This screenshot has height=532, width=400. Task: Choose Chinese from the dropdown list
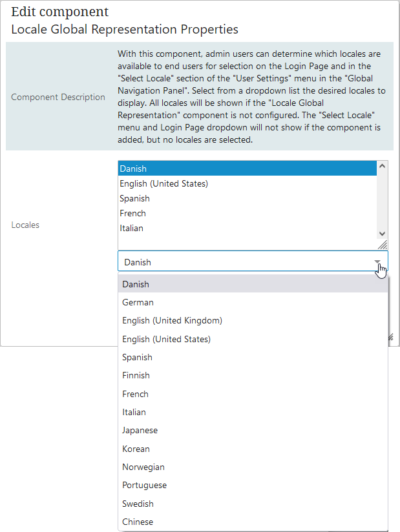point(253,522)
